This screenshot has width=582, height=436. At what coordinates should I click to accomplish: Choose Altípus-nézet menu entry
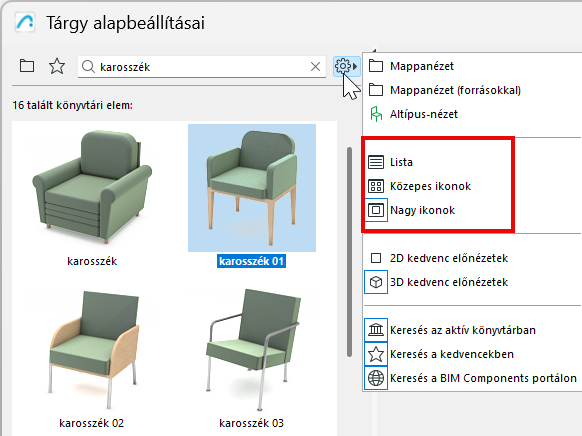[424, 114]
